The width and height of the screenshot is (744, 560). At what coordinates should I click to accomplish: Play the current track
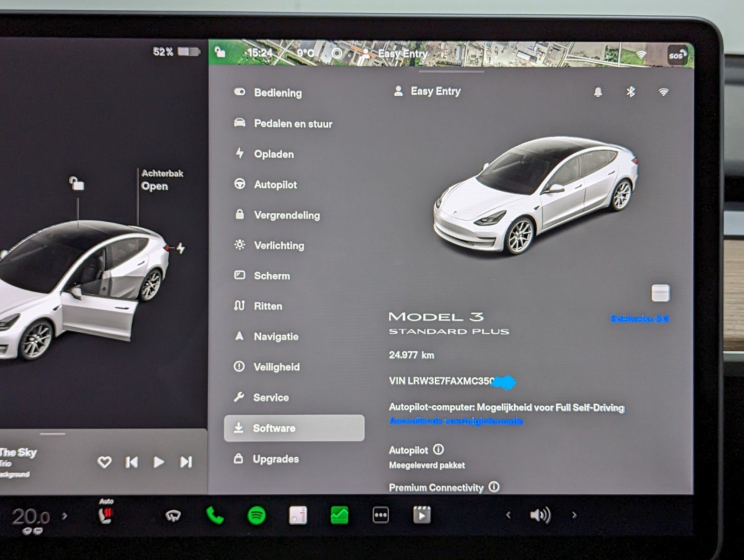tap(159, 462)
